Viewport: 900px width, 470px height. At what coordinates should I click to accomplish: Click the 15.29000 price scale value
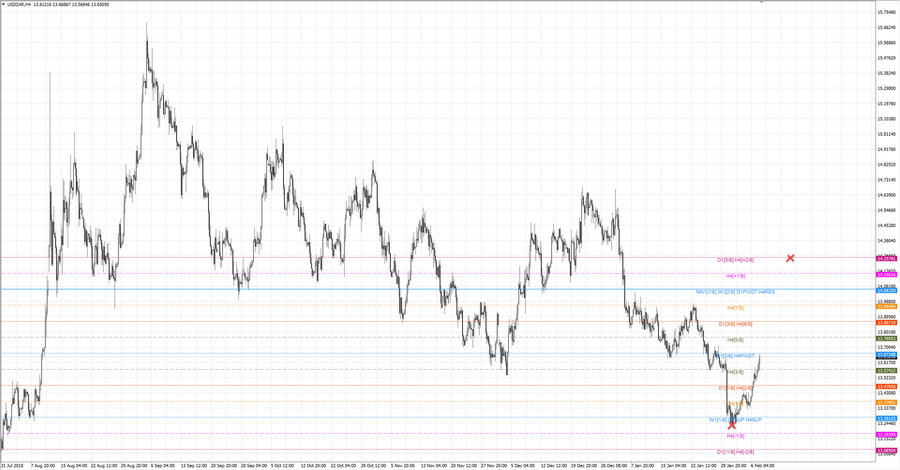pos(887,88)
